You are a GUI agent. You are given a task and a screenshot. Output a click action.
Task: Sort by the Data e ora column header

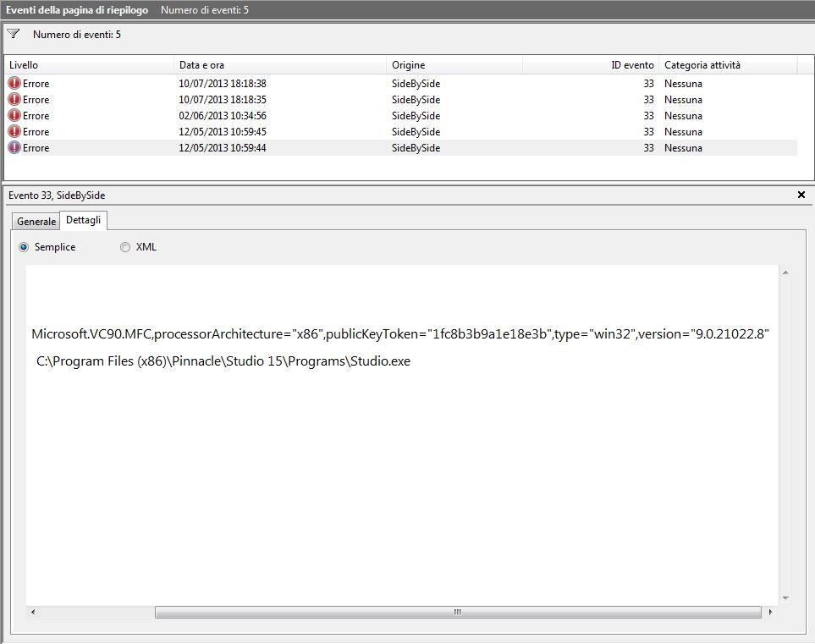(279, 65)
